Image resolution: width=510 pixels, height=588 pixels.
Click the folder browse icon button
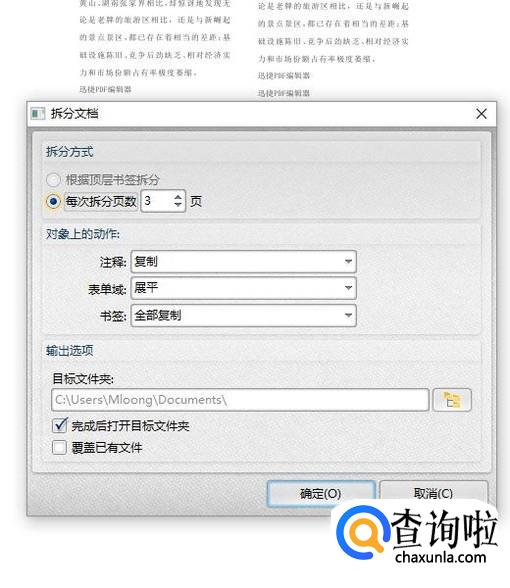click(x=452, y=400)
